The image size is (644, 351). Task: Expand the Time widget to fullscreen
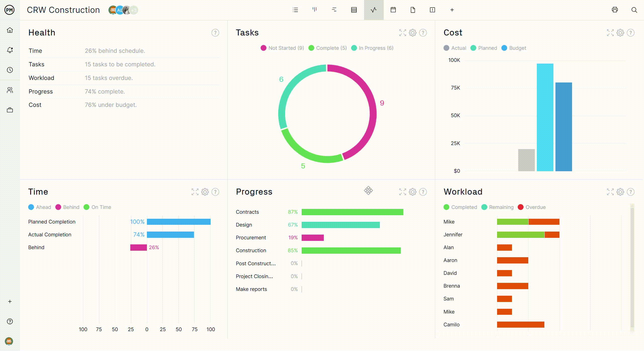point(195,192)
